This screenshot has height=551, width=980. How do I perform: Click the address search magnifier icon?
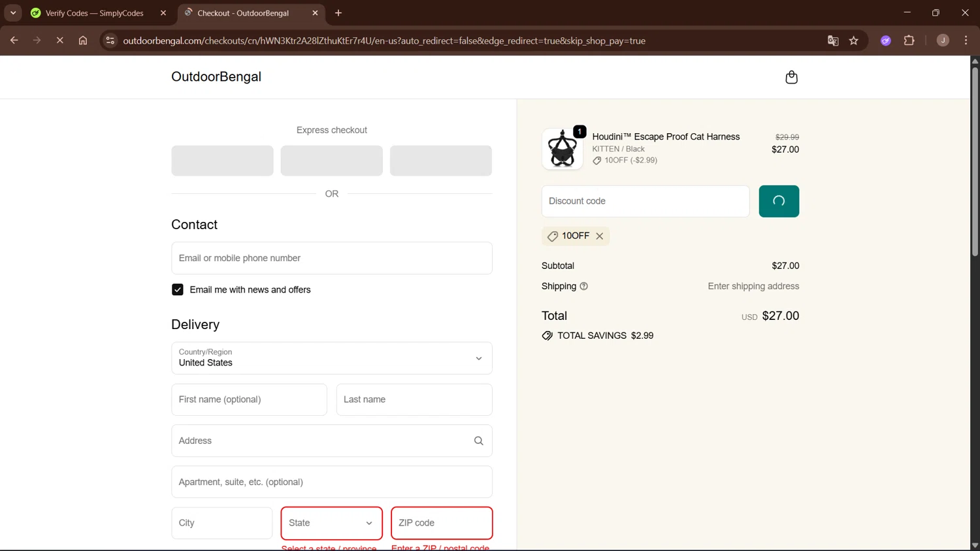478,441
